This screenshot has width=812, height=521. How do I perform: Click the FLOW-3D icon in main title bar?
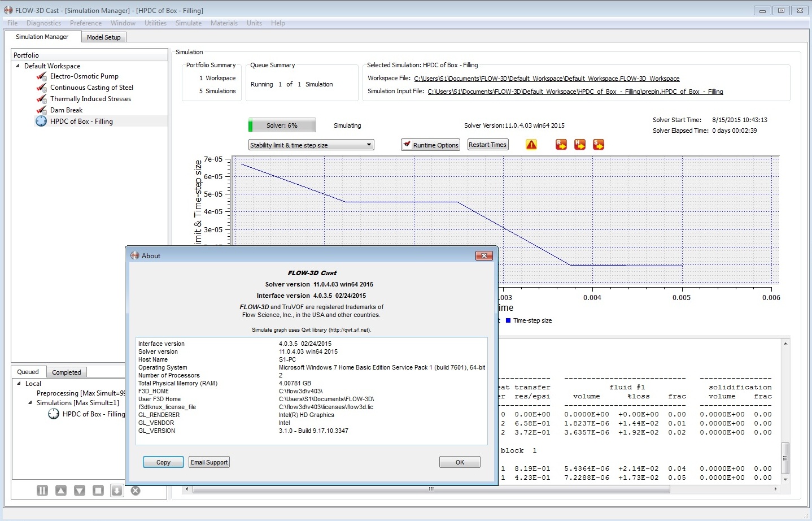8,10
